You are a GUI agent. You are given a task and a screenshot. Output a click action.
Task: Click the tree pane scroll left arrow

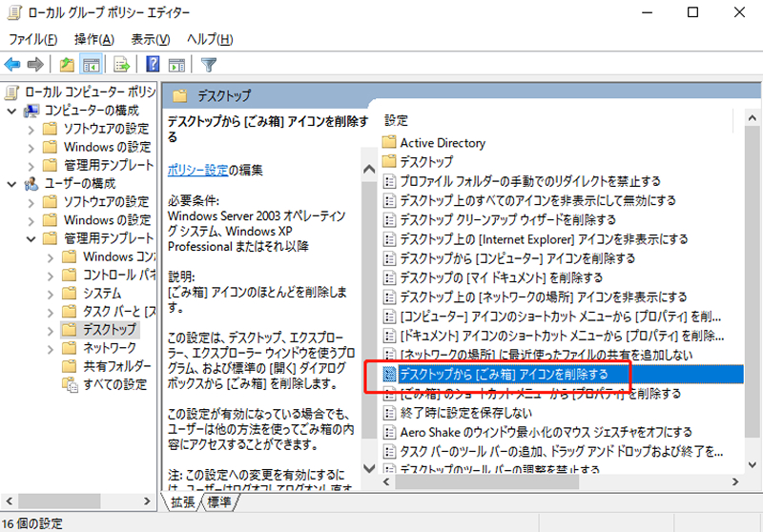pos(9,501)
